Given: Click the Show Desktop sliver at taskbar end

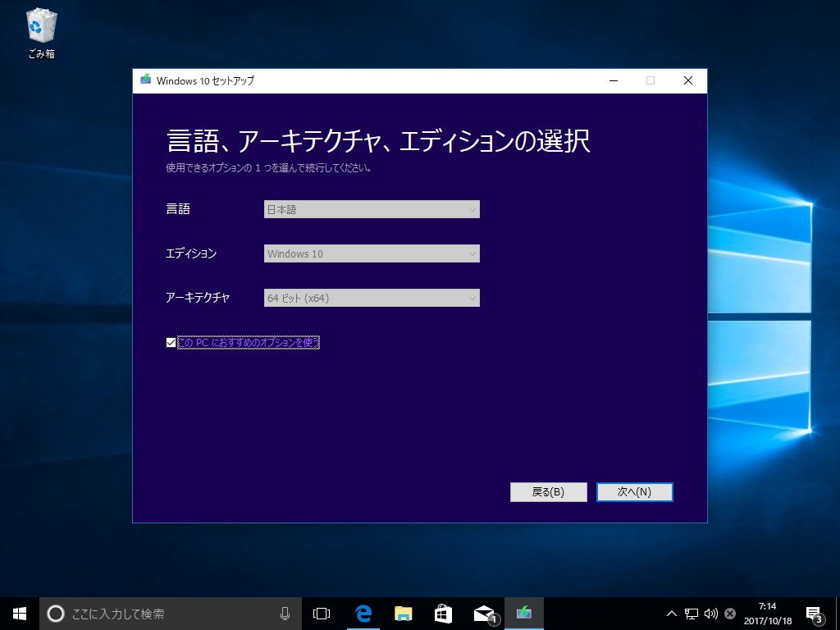Looking at the screenshot, I should (838, 614).
